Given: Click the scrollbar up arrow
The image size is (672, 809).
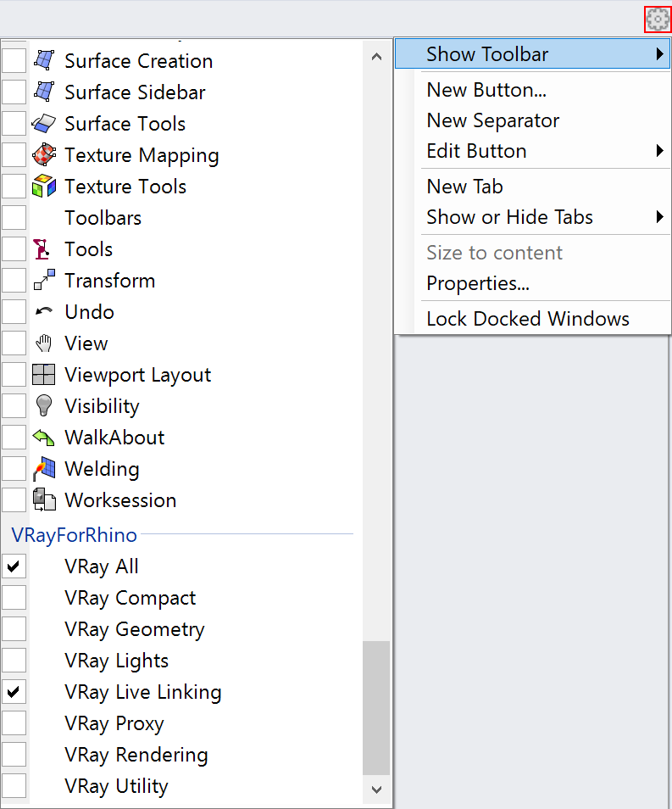Looking at the screenshot, I should click(x=377, y=57).
